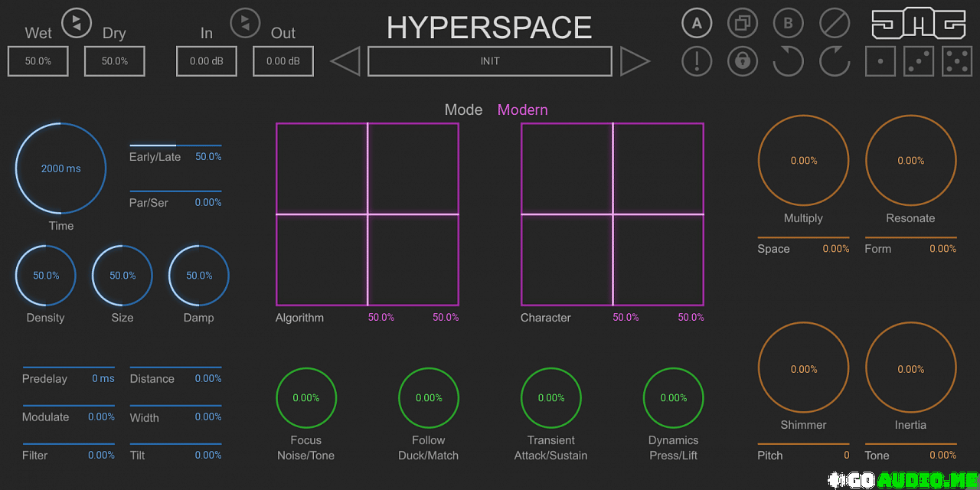
Task: Randomize with the three-dot dice
Action: pos(919,61)
